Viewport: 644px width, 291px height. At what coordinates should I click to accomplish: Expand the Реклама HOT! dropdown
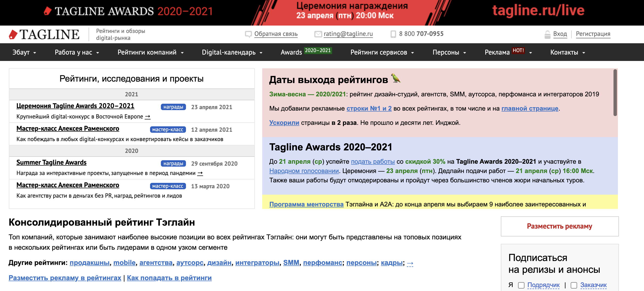(508, 52)
